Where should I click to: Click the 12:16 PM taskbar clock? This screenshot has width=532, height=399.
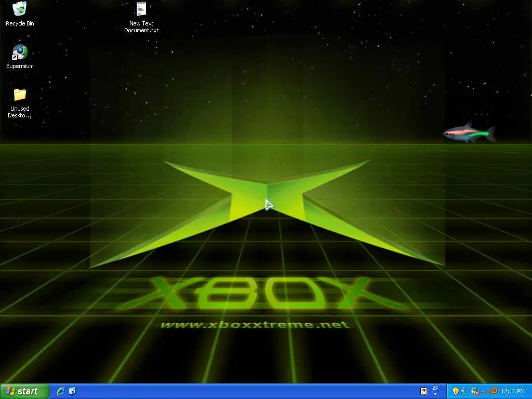point(513,391)
